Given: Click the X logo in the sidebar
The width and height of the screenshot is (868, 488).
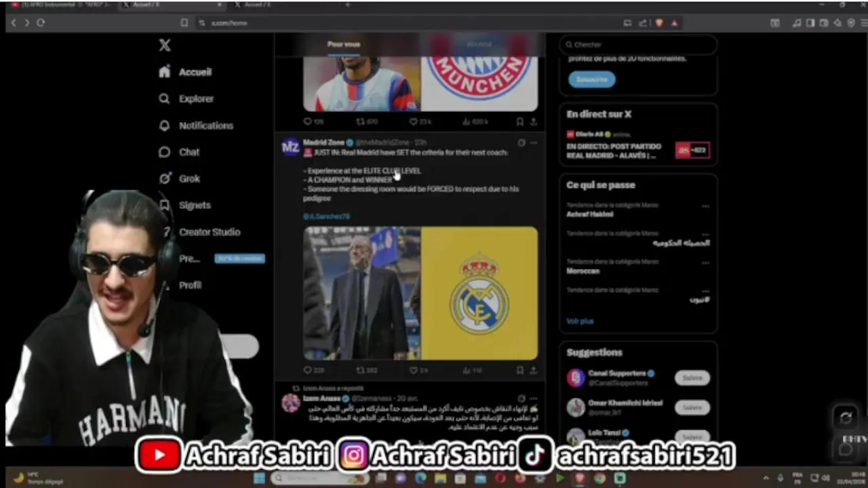Looking at the screenshot, I should click(165, 45).
